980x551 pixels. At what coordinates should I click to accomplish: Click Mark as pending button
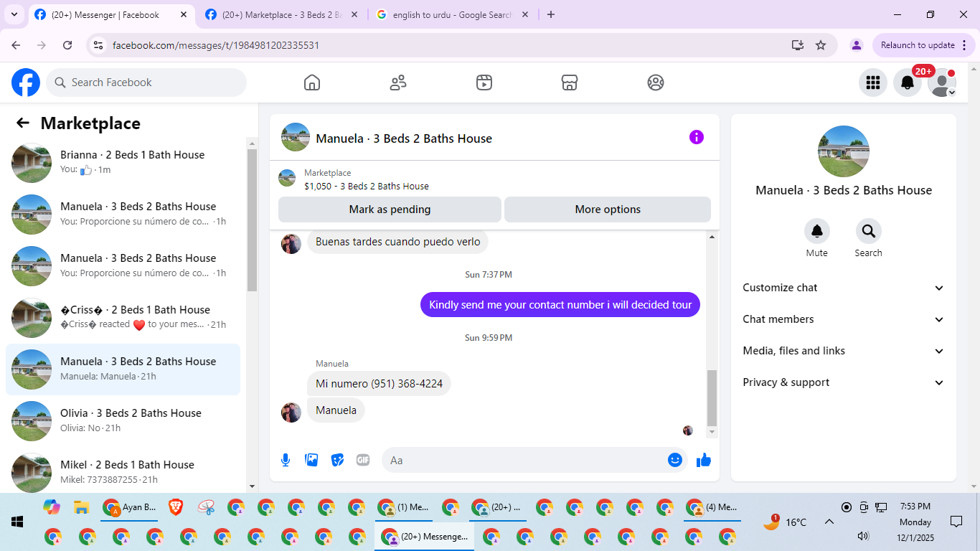390,209
